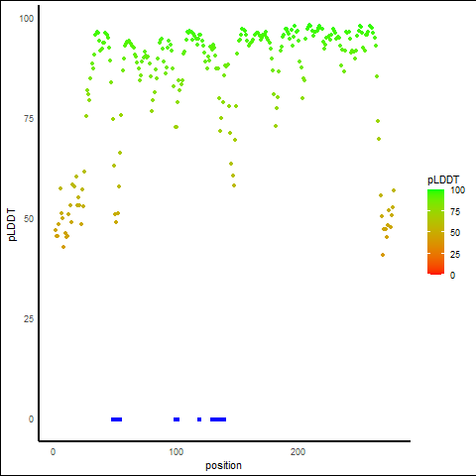Click the x-axis tick label 0

53,452
